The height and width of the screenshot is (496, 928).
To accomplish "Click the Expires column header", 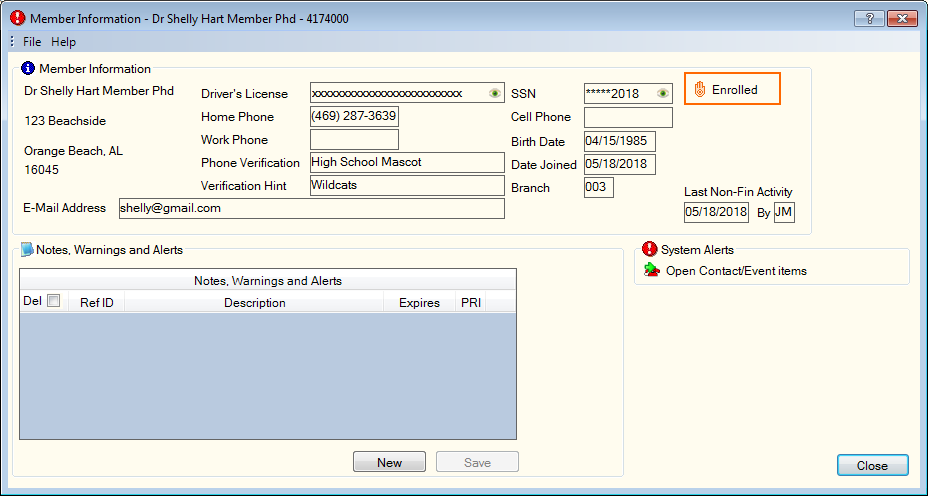I will 419,302.
